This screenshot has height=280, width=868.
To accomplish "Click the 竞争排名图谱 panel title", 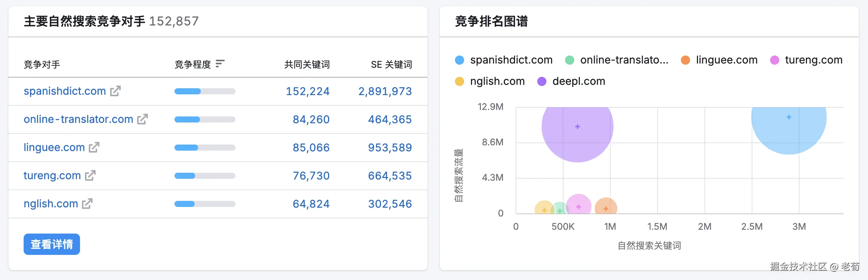I will (492, 21).
